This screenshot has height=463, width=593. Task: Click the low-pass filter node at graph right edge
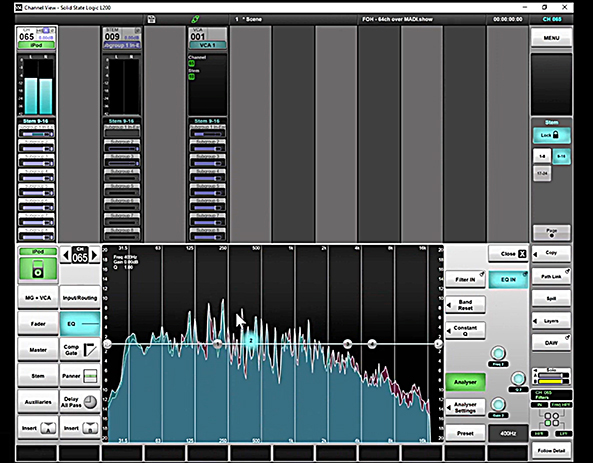pyautogui.click(x=438, y=344)
